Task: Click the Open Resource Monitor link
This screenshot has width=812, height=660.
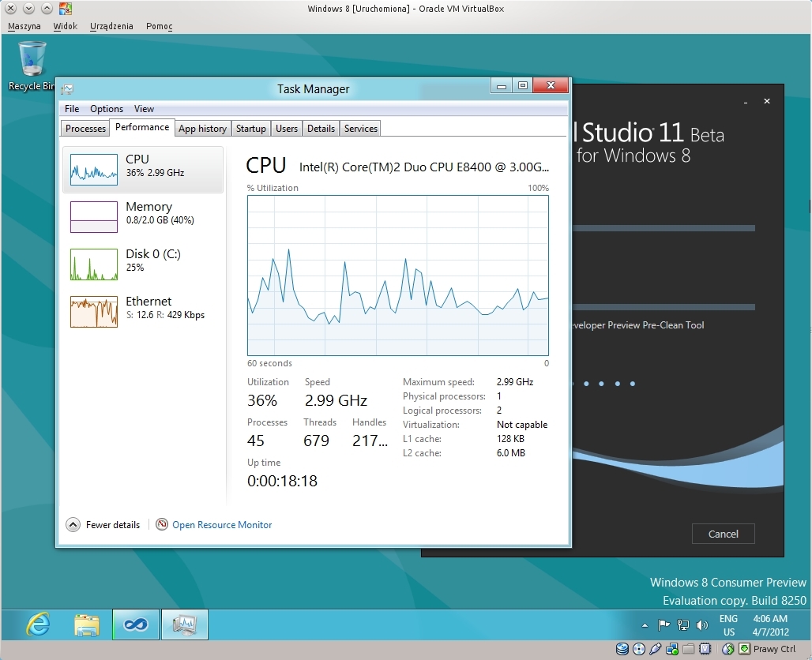Action: point(222,525)
